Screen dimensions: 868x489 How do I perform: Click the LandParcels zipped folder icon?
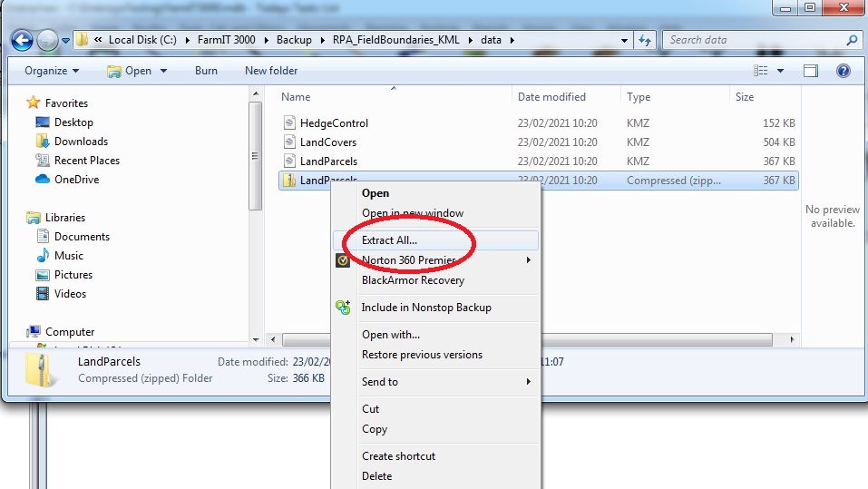click(x=289, y=180)
